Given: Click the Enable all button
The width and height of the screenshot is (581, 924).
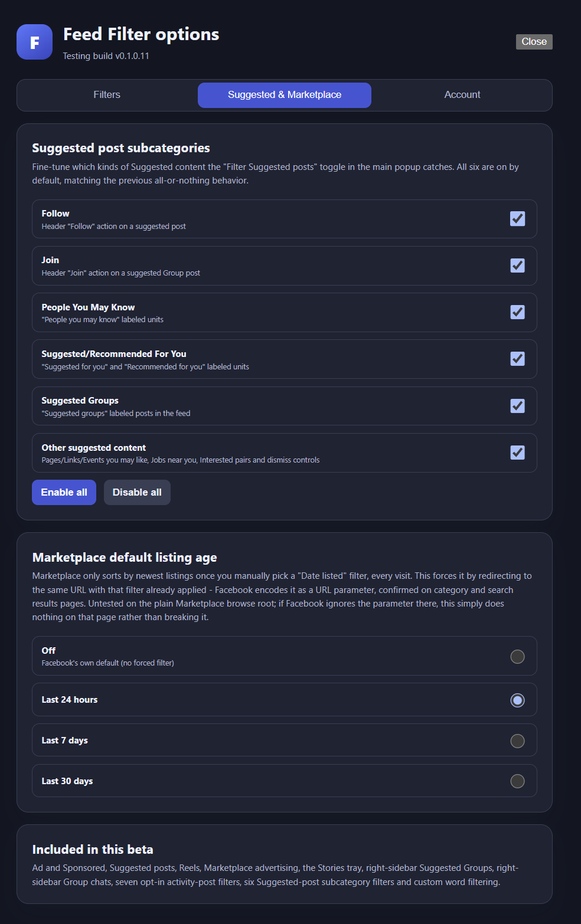Looking at the screenshot, I should tap(64, 492).
